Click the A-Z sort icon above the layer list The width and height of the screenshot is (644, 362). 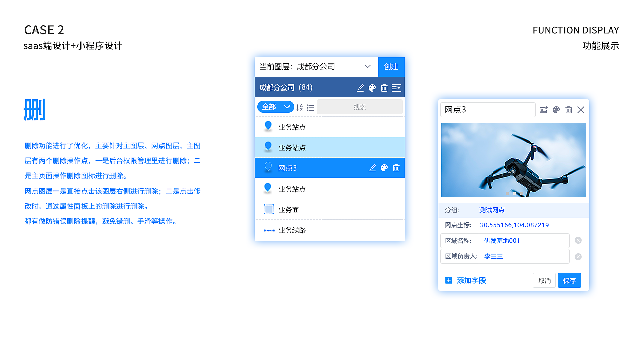click(299, 107)
